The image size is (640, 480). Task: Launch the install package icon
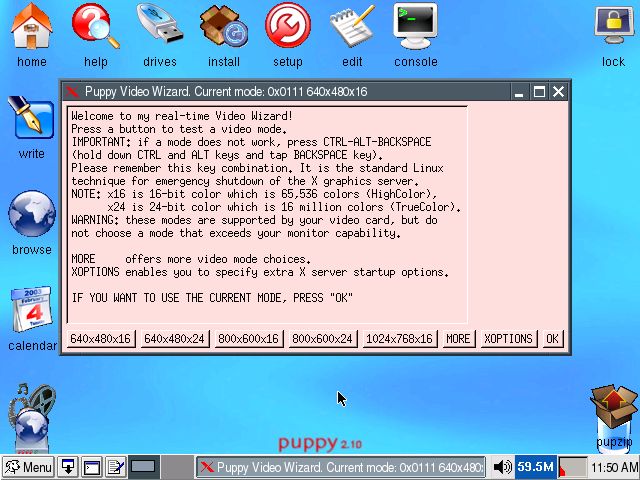pyautogui.click(x=224, y=27)
